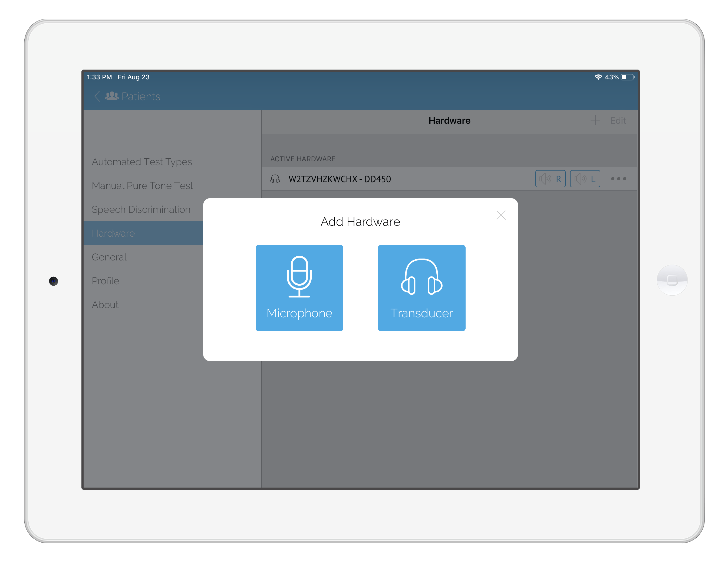The width and height of the screenshot is (728, 565).
Task: Open Automated Test Types settings
Action: [x=142, y=162]
